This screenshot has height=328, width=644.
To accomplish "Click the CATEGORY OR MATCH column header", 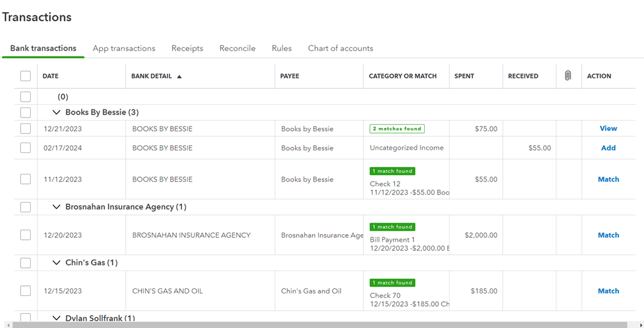I will (x=402, y=76).
